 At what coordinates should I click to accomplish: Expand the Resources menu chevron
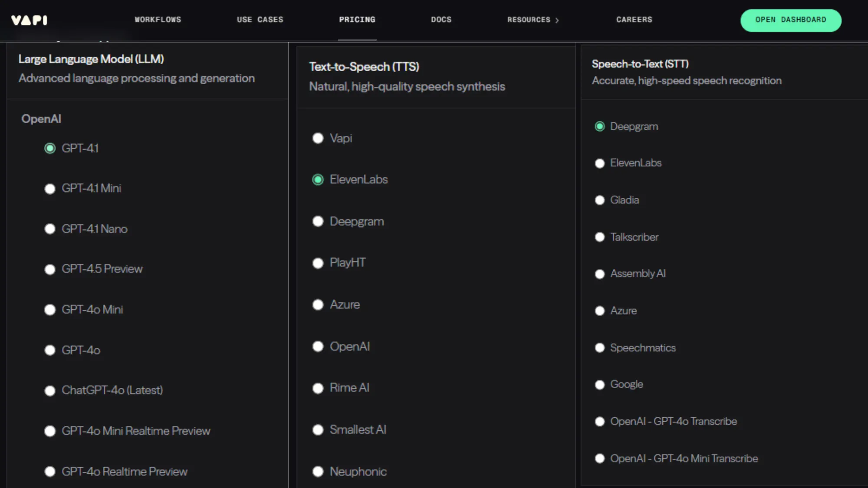[x=557, y=20]
